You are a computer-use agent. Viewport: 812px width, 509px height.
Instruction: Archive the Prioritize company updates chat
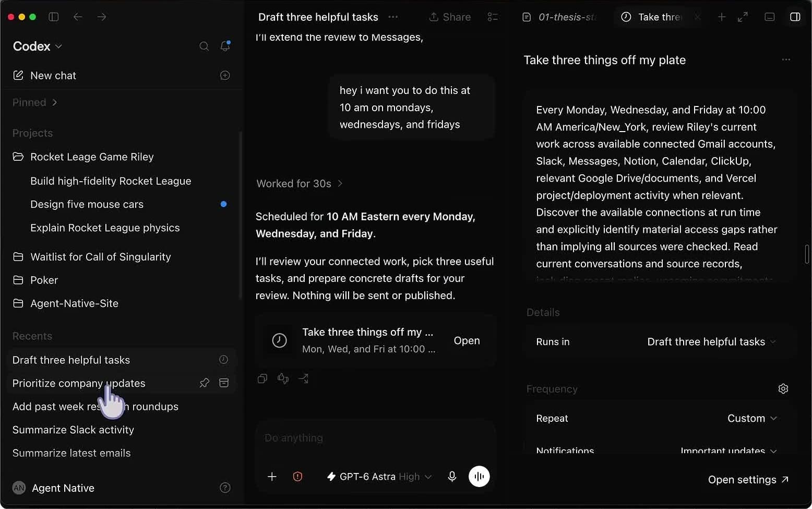coord(224,383)
